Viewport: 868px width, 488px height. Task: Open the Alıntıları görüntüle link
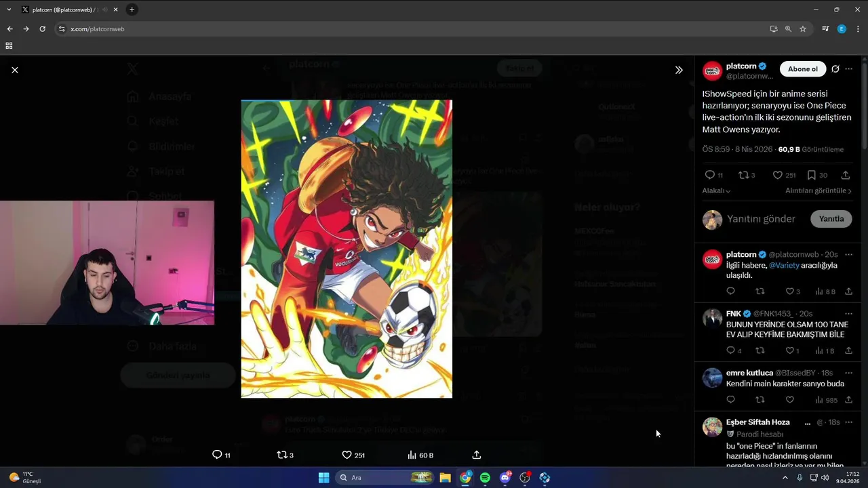click(818, 191)
